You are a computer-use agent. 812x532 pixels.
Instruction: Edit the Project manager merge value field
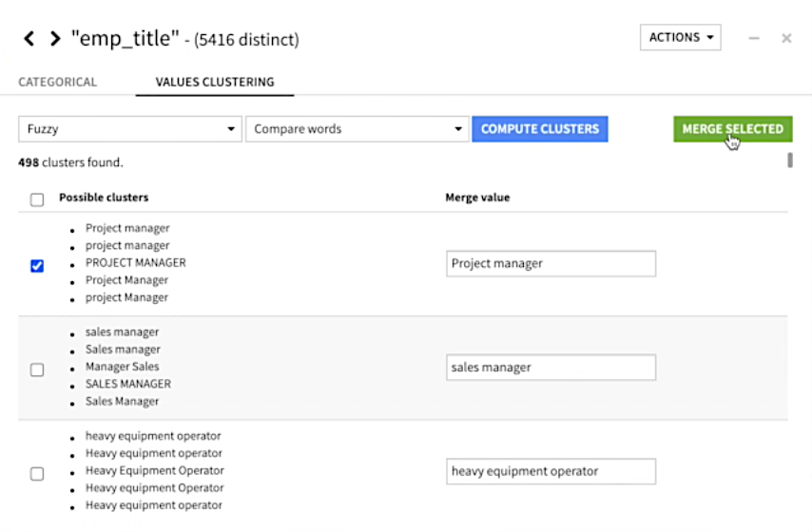[x=551, y=264]
